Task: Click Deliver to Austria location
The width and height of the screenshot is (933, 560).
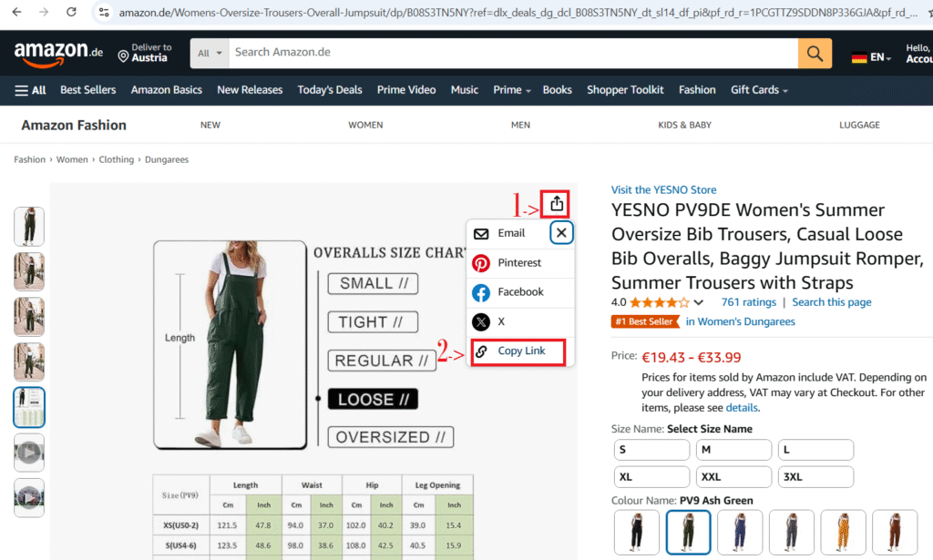Action: [145, 53]
